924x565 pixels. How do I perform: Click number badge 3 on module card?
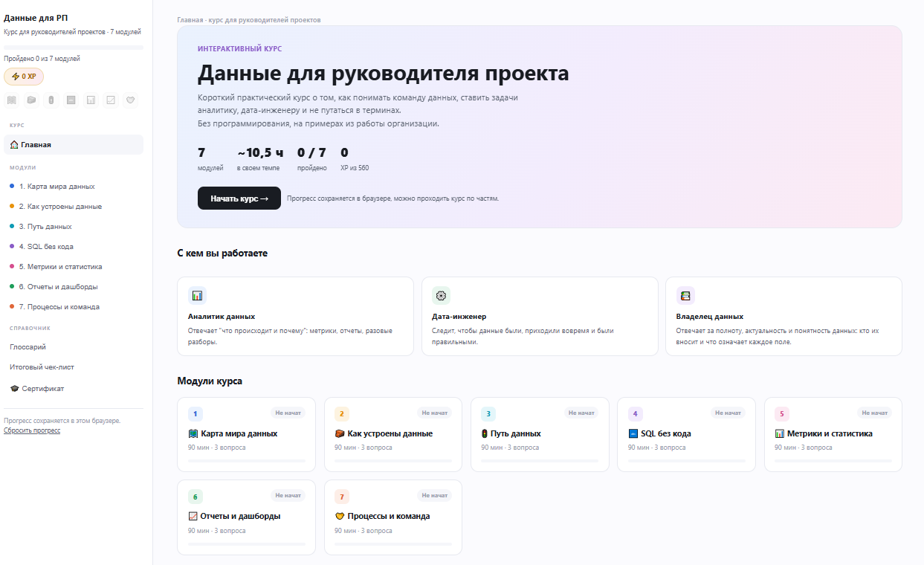coord(488,414)
